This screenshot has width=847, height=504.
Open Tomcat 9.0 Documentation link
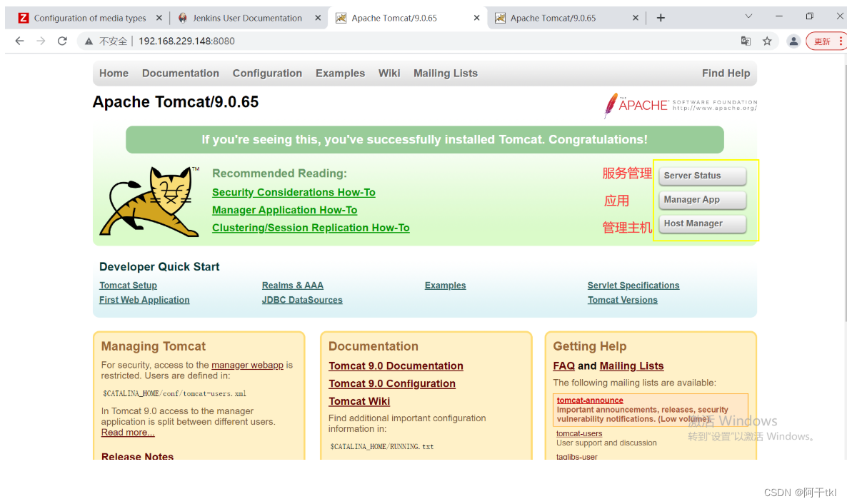tap(396, 366)
